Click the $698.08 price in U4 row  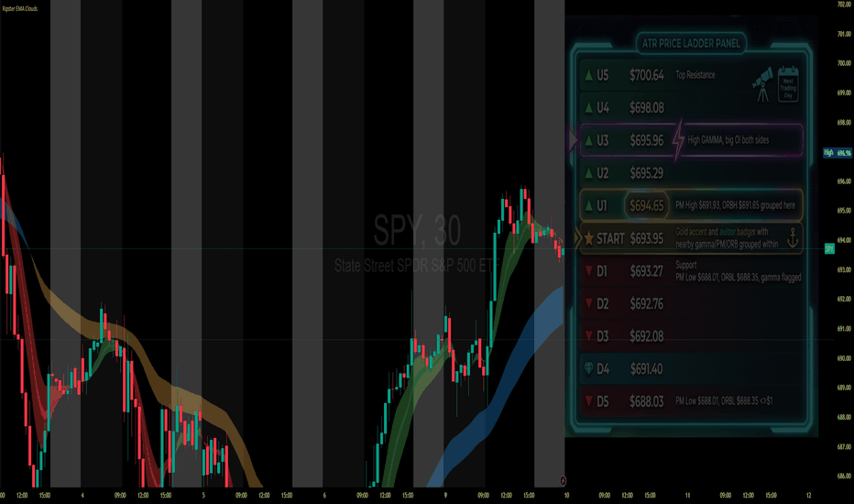(x=647, y=108)
